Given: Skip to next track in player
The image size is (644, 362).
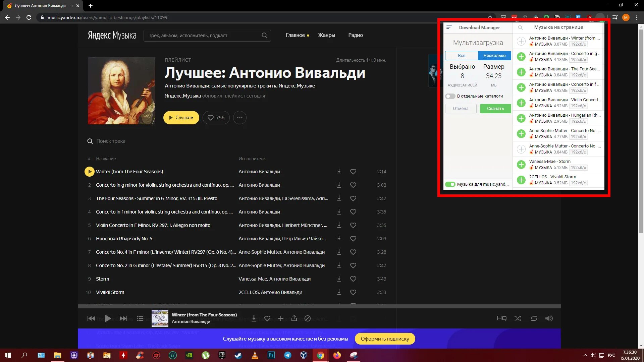Looking at the screenshot, I should click(123, 318).
